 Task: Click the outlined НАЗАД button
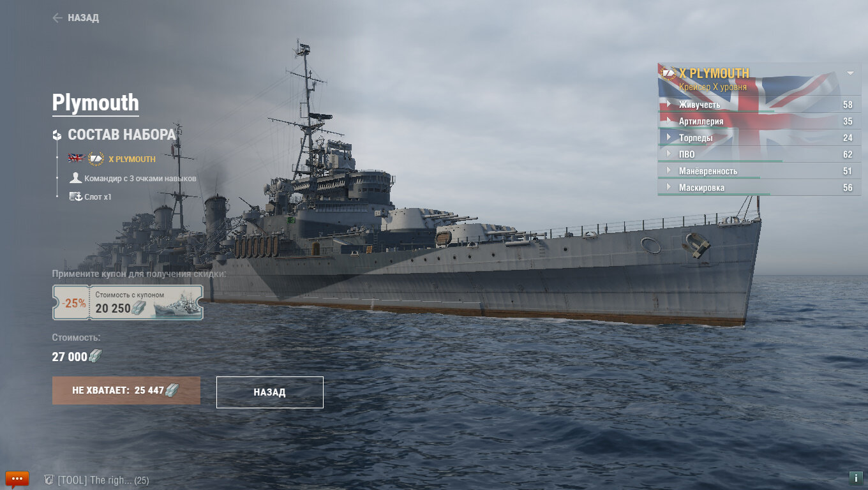(270, 392)
